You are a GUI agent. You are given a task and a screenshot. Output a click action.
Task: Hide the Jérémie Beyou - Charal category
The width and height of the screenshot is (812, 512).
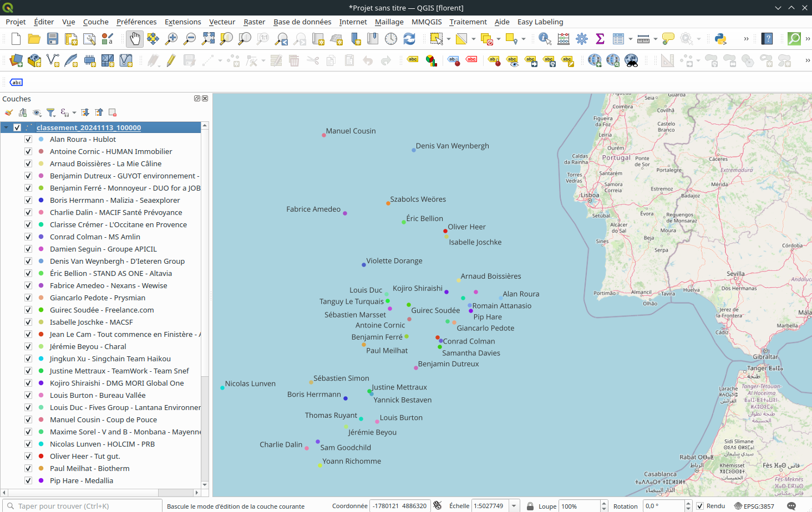(28, 346)
